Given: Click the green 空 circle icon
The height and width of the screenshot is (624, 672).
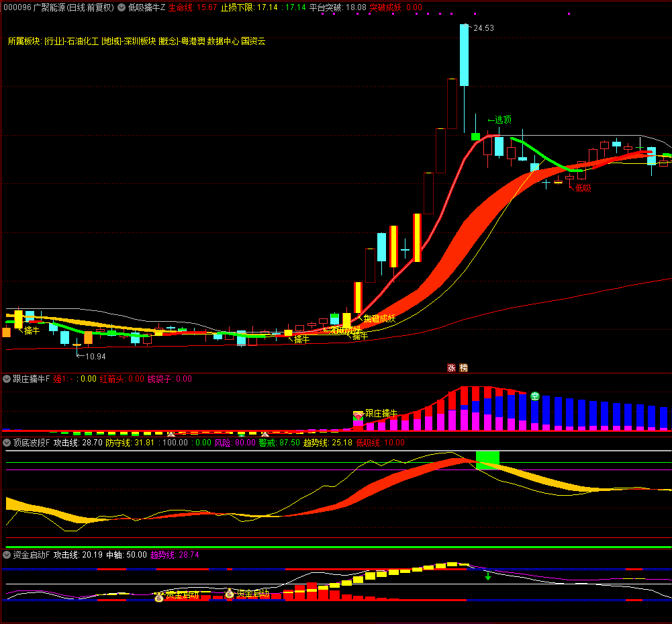Looking at the screenshot, I should click(x=535, y=396).
